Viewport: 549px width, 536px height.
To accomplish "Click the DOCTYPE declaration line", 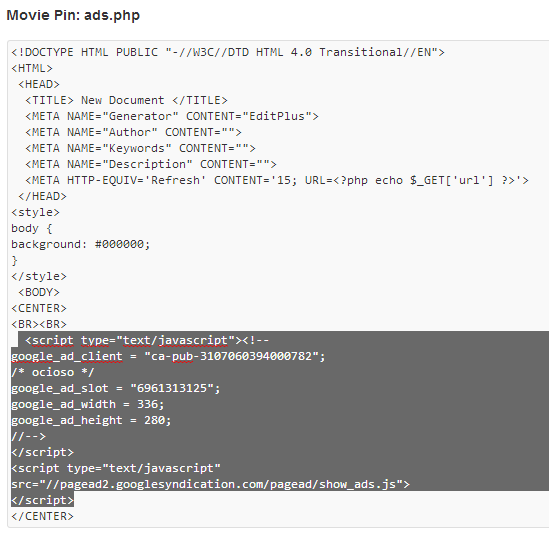I will coord(228,53).
